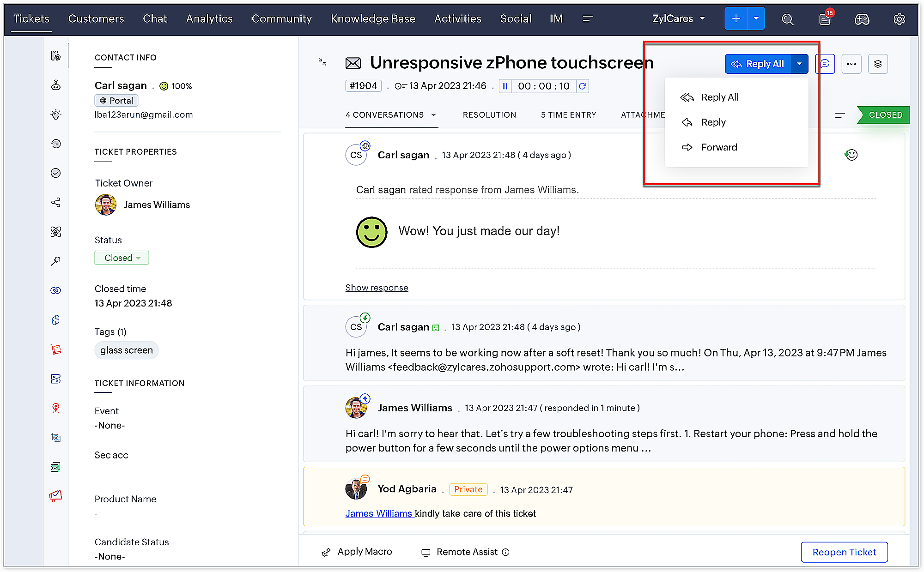Open the three-dots more actions menu
This screenshot has width=924, height=572.
[851, 64]
